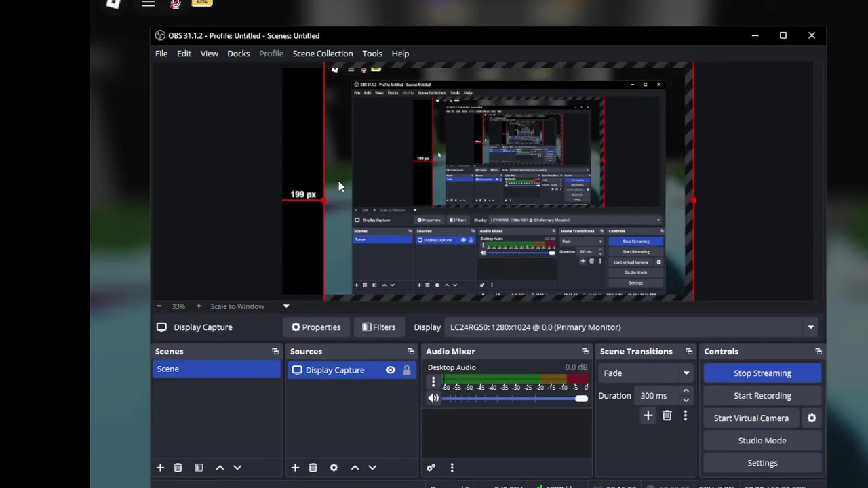Remove selected scene with trash icon

178,468
